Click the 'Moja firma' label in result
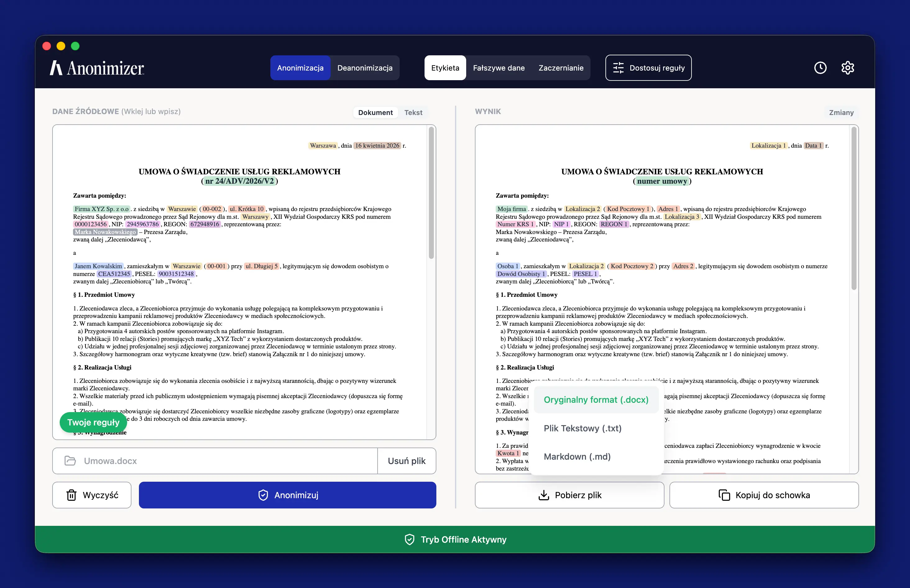 point(512,209)
